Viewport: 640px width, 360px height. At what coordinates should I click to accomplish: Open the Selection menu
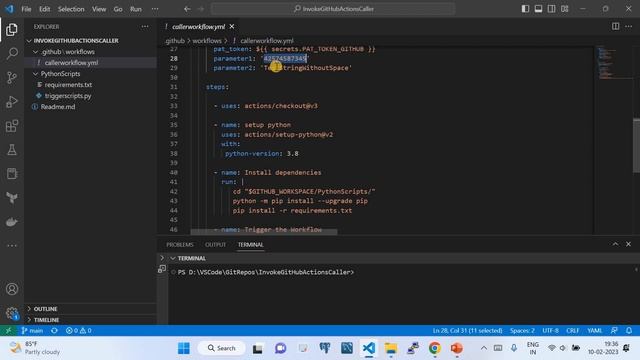tap(71, 9)
